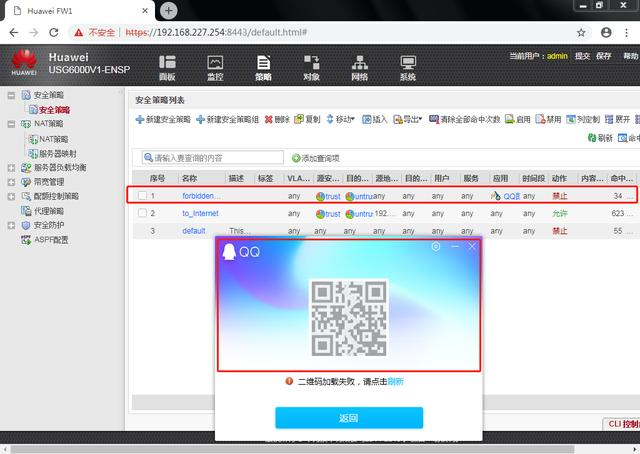640x454 pixels.
Task: Click the 插入 insert icon
Action: (367, 119)
